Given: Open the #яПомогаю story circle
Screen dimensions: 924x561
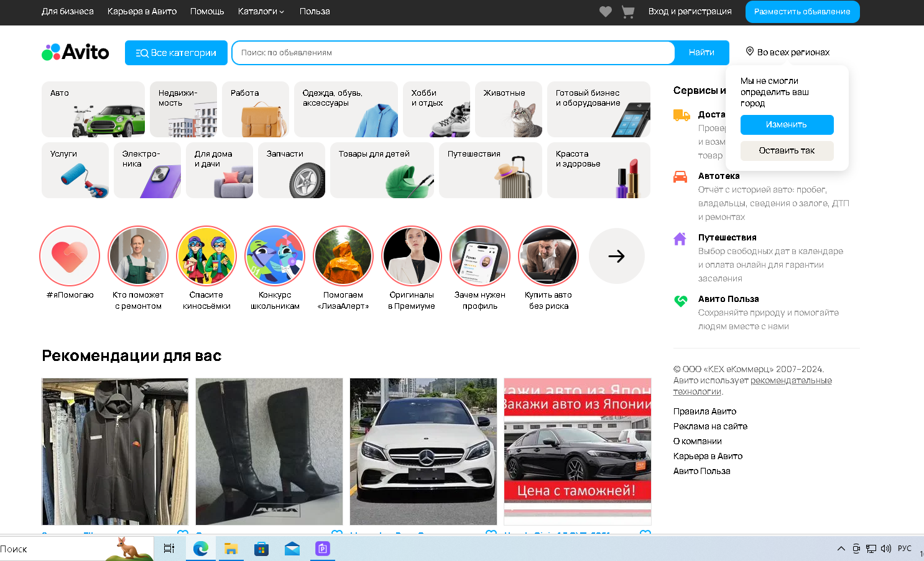Looking at the screenshot, I should (x=70, y=256).
